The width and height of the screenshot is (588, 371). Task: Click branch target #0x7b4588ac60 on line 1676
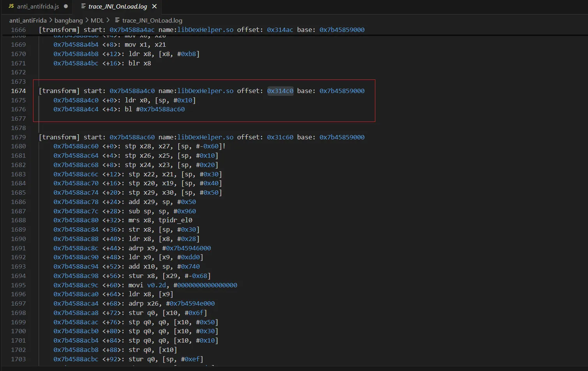(x=160, y=109)
